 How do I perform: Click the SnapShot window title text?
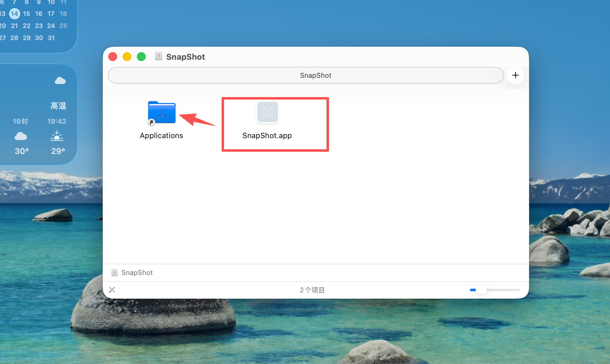click(x=185, y=57)
